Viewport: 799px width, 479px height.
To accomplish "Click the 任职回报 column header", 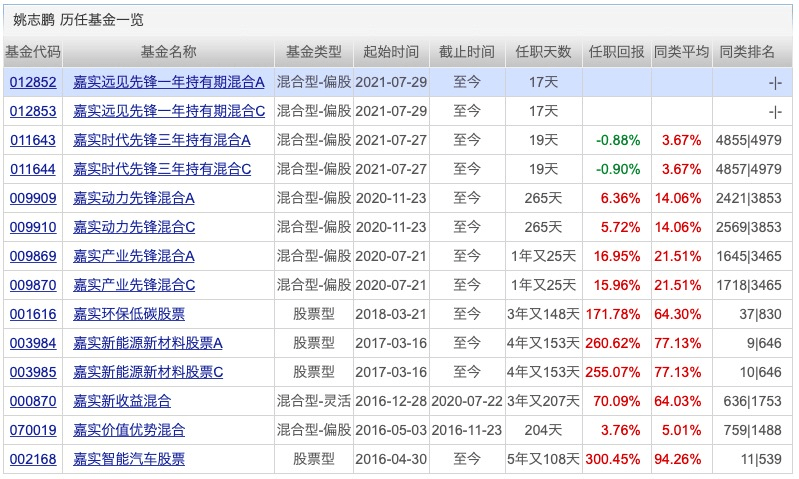I will (x=617, y=52).
